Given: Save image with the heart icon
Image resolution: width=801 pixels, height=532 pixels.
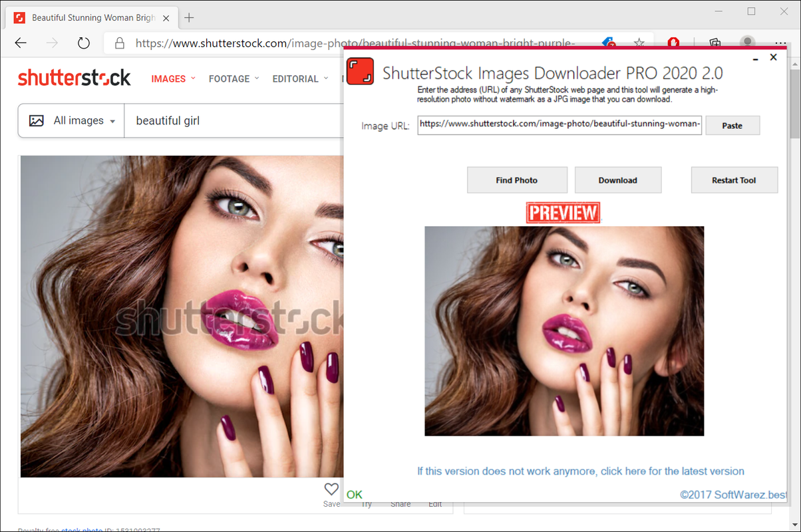Looking at the screenshot, I should coord(331,489).
